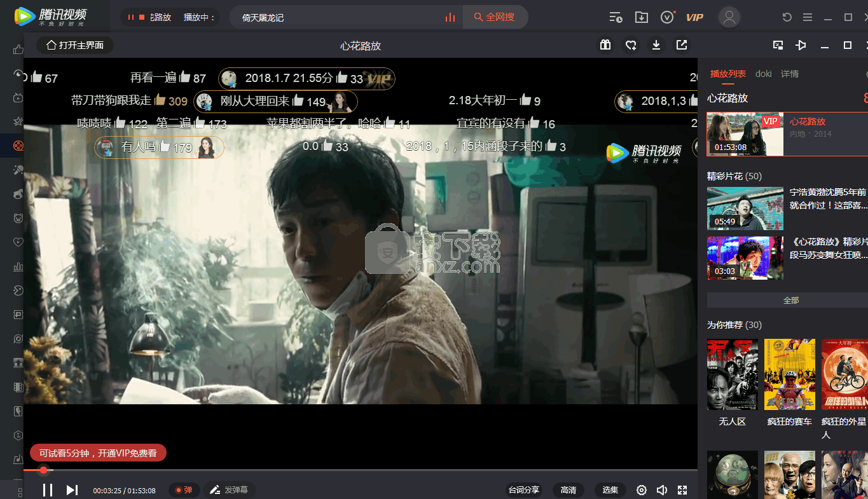This screenshot has height=499, width=868.
Task: Switch to the doki tab
Action: click(764, 74)
